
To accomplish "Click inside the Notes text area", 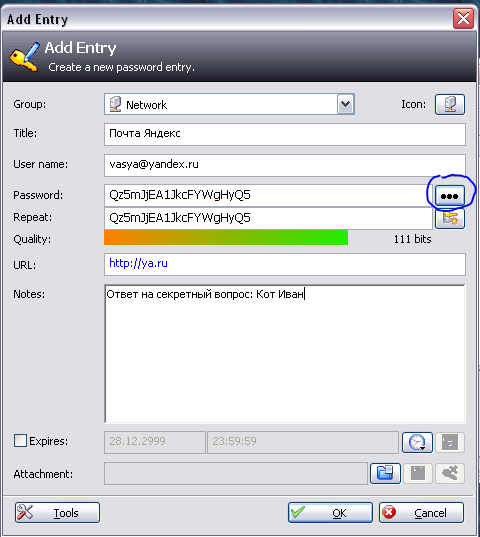I will pyautogui.click(x=285, y=353).
